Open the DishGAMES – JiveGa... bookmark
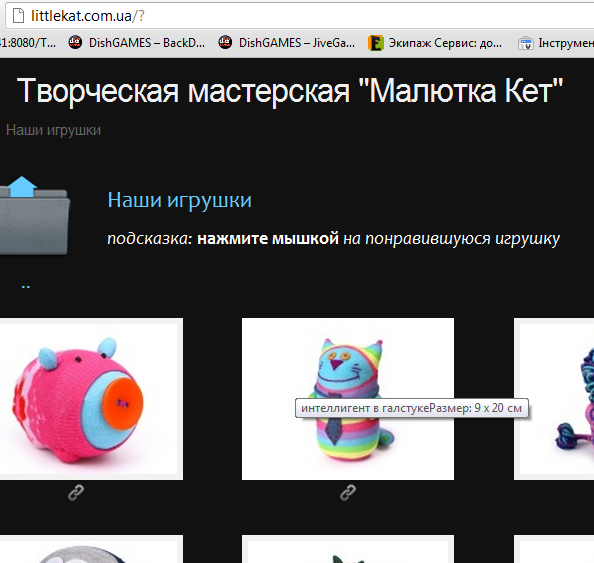This screenshot has width=594, height=563. tap(287, 43)
